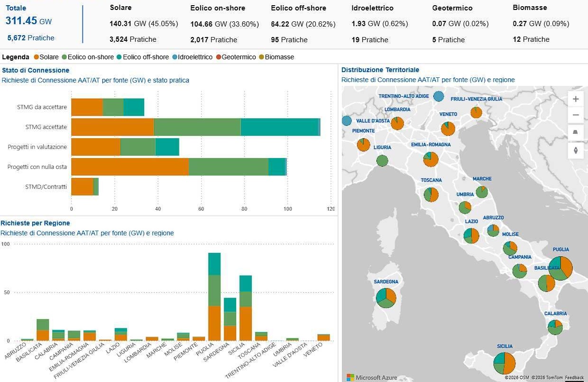Click the Veneto pie chart on map
The width and height of the screenshot is (588, 382).
tap(448, 129)
